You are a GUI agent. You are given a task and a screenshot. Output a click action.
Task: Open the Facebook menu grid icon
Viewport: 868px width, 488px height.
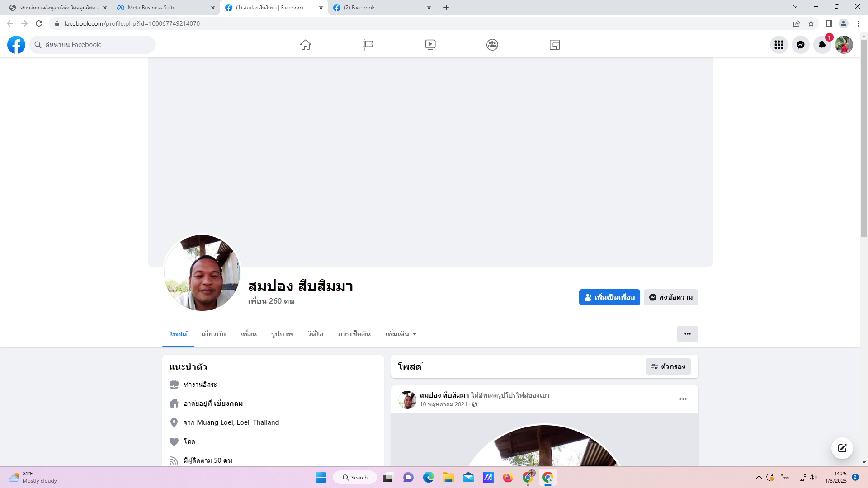pyautogui.click(x=779, y=45)
